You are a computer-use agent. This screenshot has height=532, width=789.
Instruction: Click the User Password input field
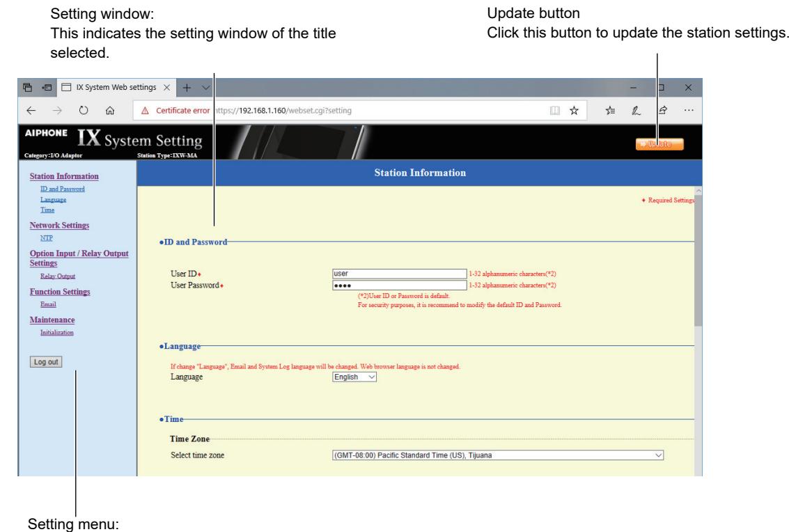coord(400,285)
